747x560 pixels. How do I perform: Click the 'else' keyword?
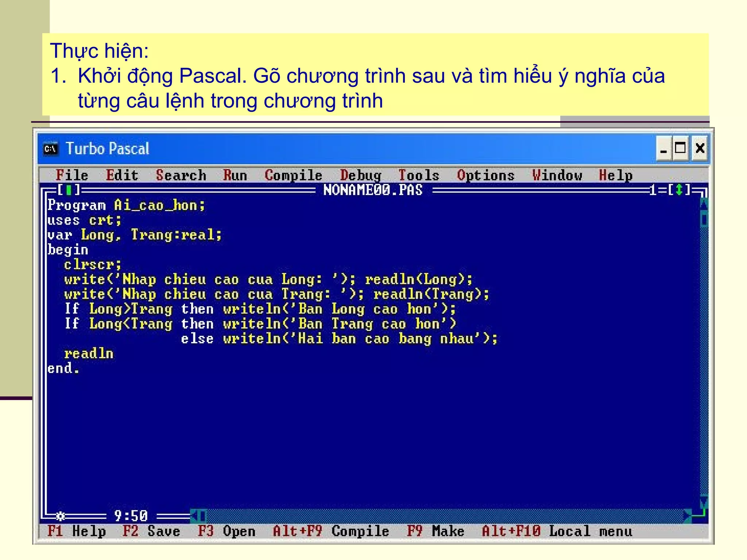coord(197,339)
